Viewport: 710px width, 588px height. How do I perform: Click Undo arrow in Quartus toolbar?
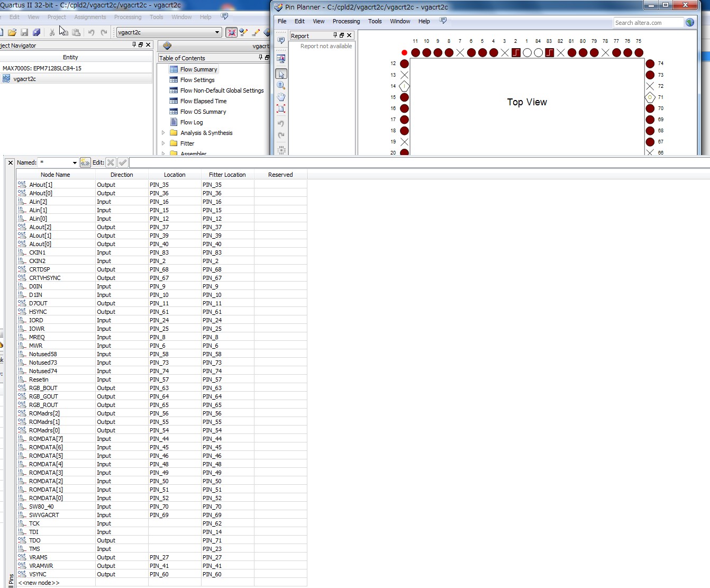(91, 32)
